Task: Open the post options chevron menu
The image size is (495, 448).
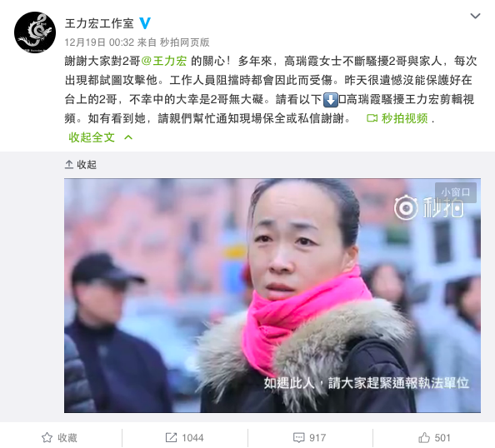Action: click(475, 16)
